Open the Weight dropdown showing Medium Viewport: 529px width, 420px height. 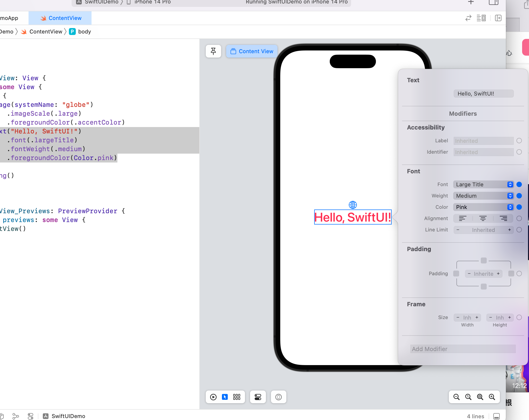[x=483, y=196]
